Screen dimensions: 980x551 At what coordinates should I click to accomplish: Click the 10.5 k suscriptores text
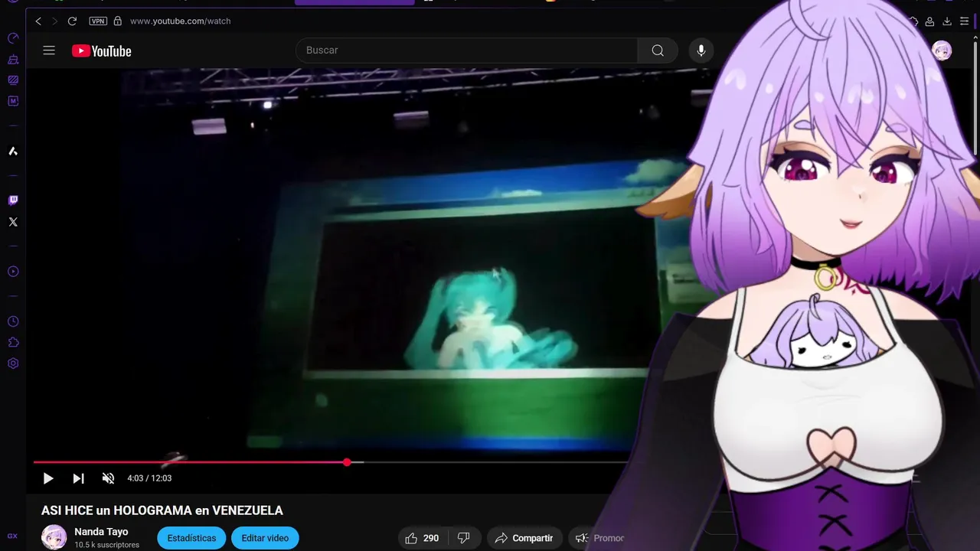coord(106,545)
